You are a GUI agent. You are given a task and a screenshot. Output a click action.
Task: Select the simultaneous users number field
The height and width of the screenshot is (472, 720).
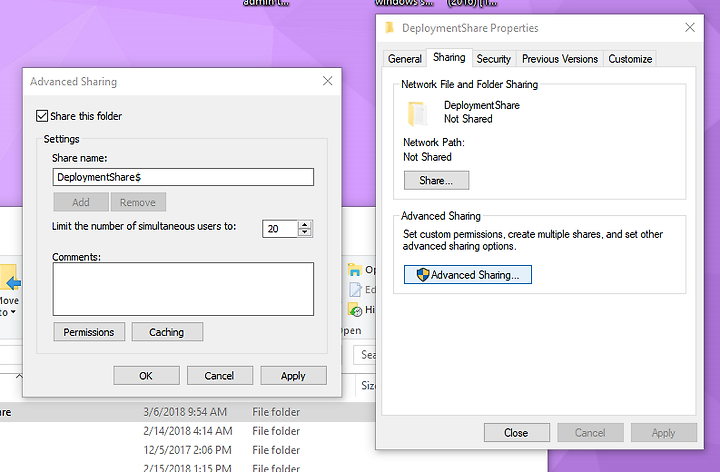(x=280, y=229)
